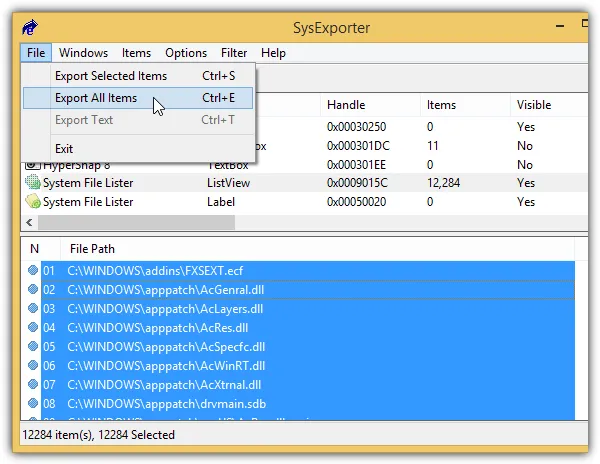The image size is (600, 464).
Task: Click handle value 0x0009015C
Action: 357,183
